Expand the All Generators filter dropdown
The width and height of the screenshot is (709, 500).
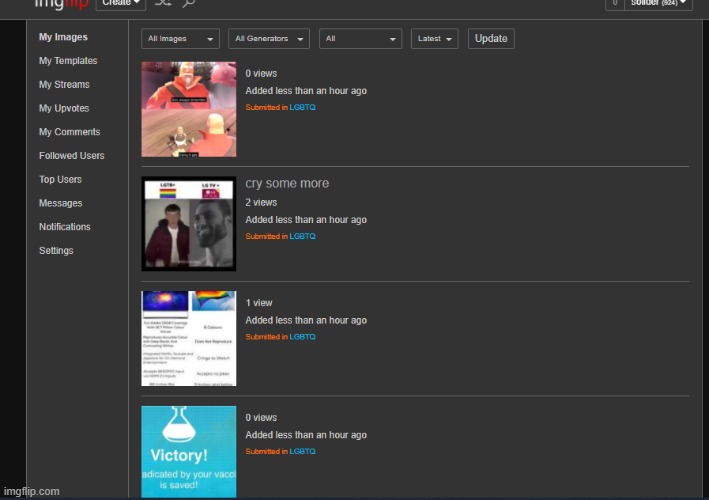coord(269,38)
